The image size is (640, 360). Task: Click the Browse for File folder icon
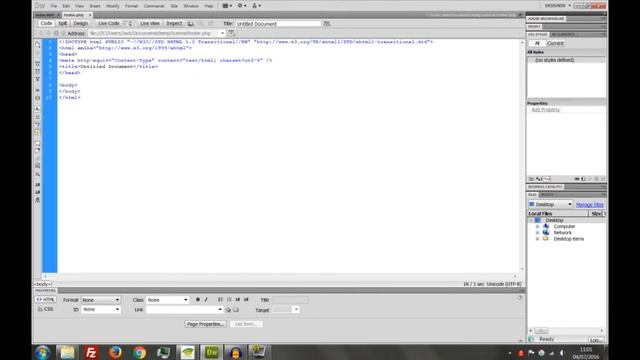236,310
